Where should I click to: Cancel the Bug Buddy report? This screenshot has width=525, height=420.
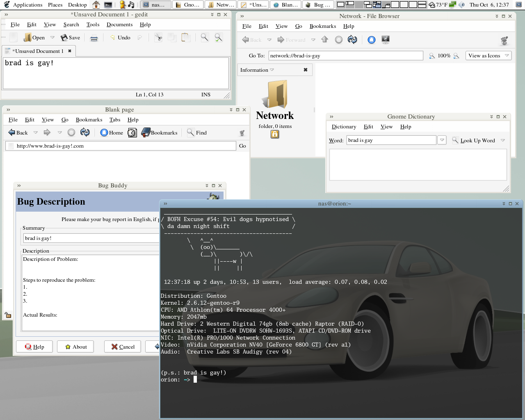coord(123,347)
